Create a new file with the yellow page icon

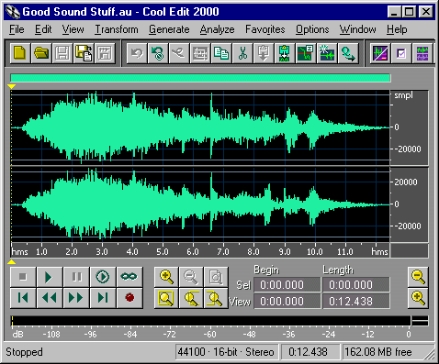20,53
